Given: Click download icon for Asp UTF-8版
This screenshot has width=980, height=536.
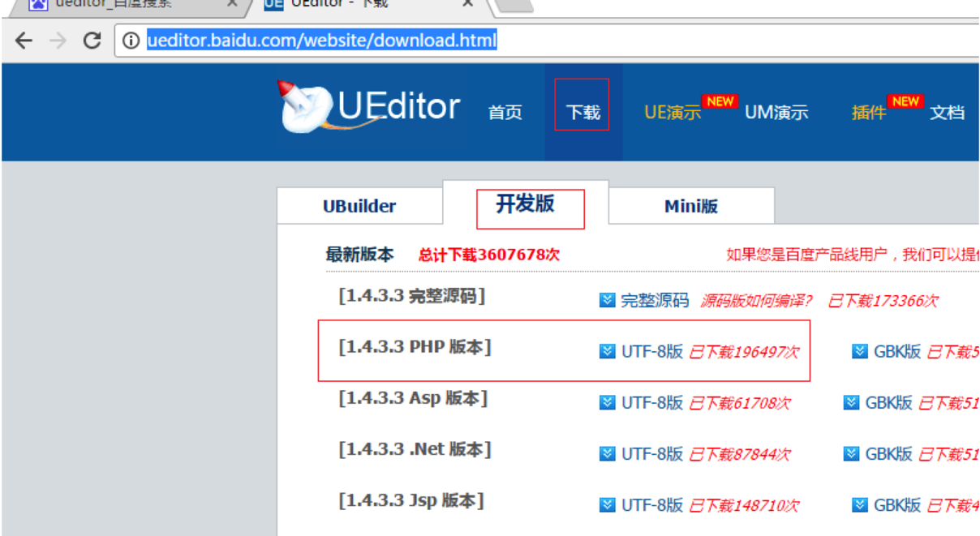Looking at the screenshot, I should click(x=607, y=402).
